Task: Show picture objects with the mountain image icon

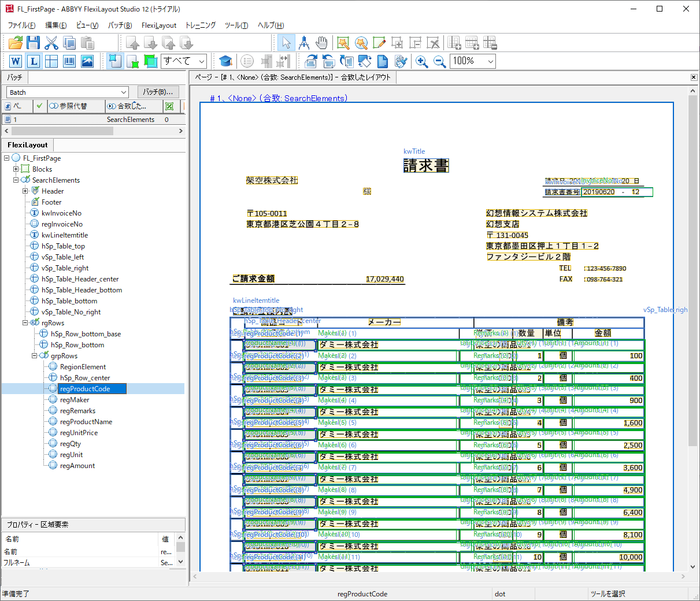Action: 87,61
